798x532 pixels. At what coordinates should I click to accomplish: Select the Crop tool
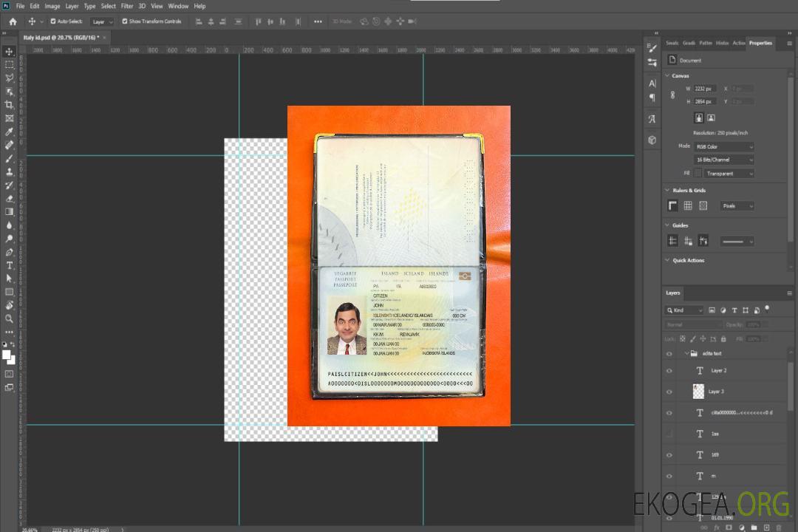(10, 105)
